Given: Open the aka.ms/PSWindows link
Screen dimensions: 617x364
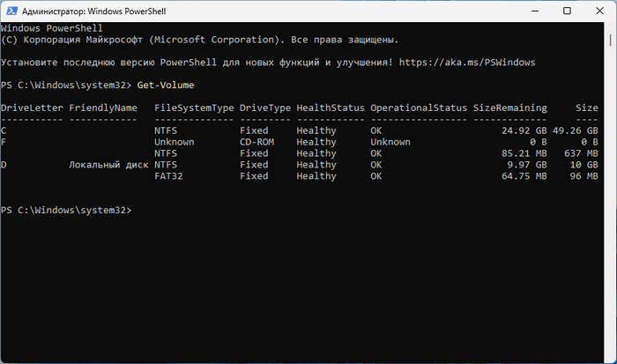Looking at the screenshot, I should point(467,63).
